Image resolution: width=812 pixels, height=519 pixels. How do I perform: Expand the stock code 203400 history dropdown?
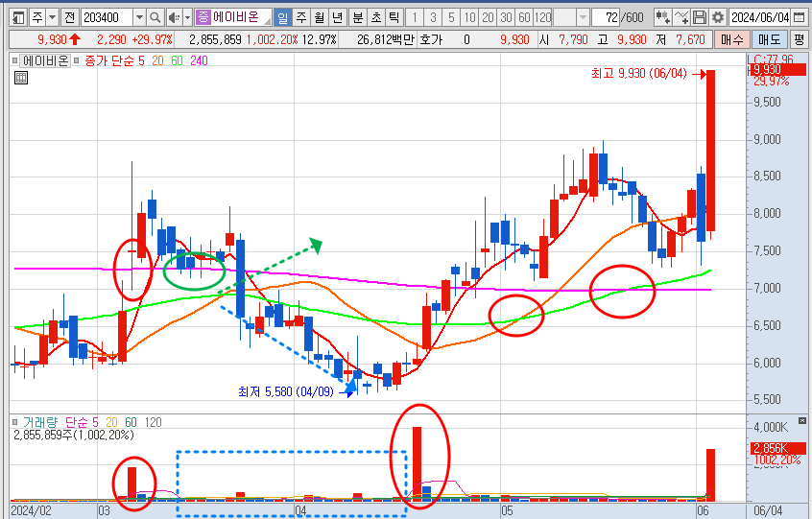[139, 17]
